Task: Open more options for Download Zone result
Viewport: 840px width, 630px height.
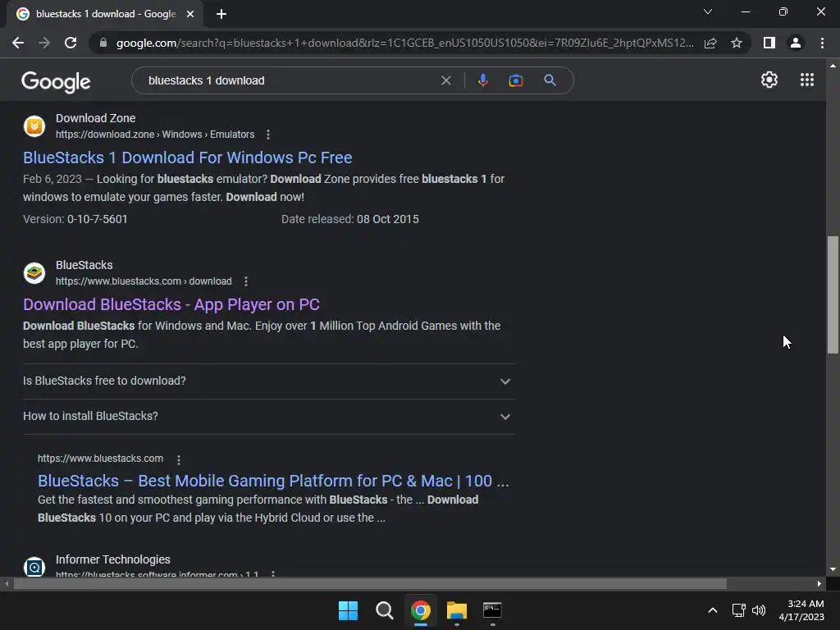Action: pos(268,135)
